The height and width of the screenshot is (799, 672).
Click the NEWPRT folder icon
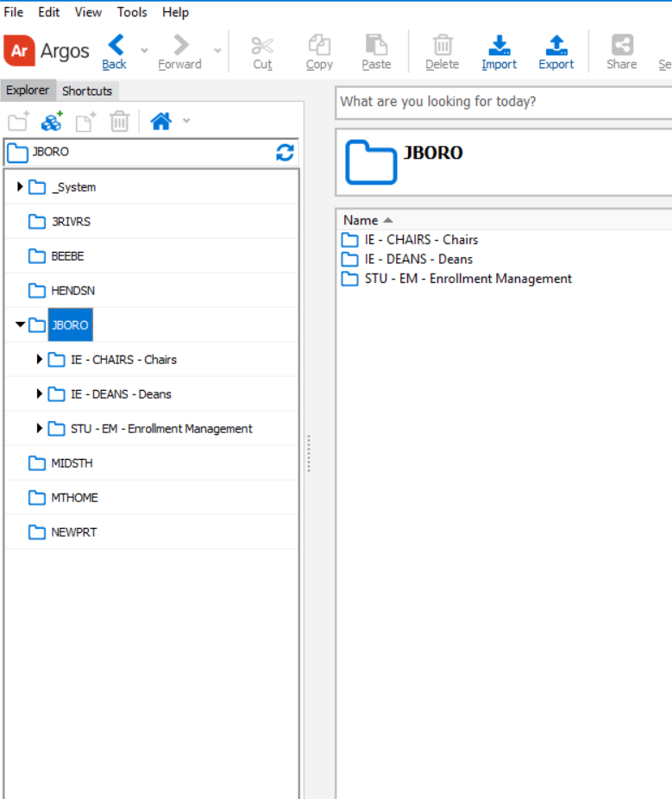(x=37, y=532)
